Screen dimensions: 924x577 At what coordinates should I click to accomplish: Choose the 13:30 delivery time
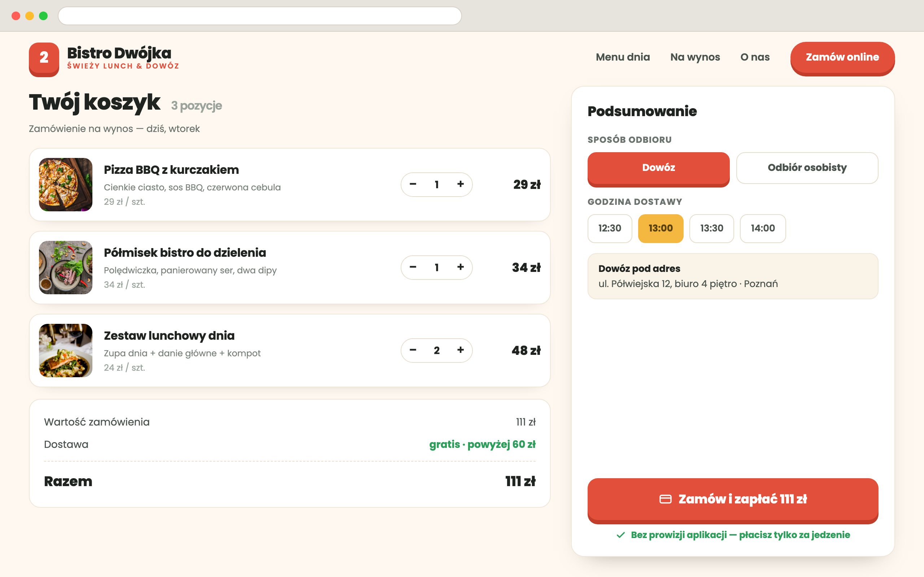[x=712, y=228]
